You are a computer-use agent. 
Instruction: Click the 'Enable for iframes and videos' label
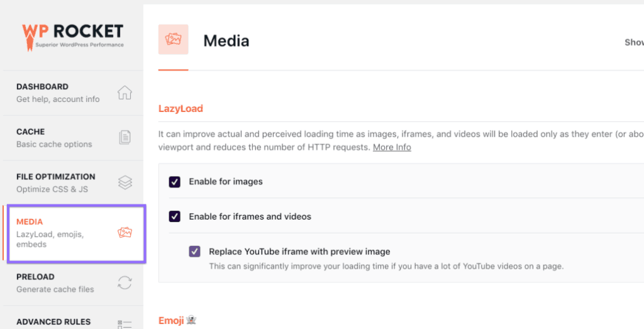250,216
